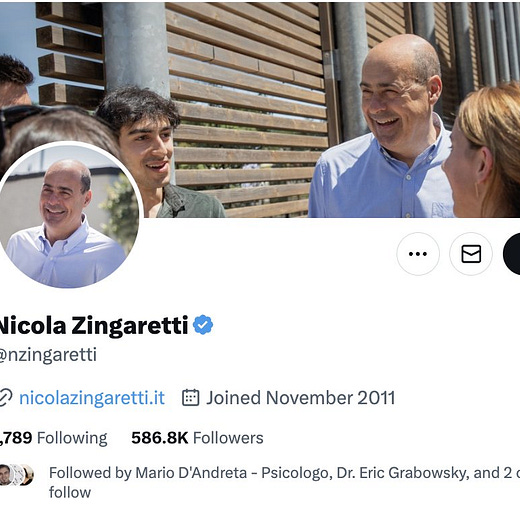Click the chain link icon beside website
This screenshot has width=520, height=520.
pos(5,397)
